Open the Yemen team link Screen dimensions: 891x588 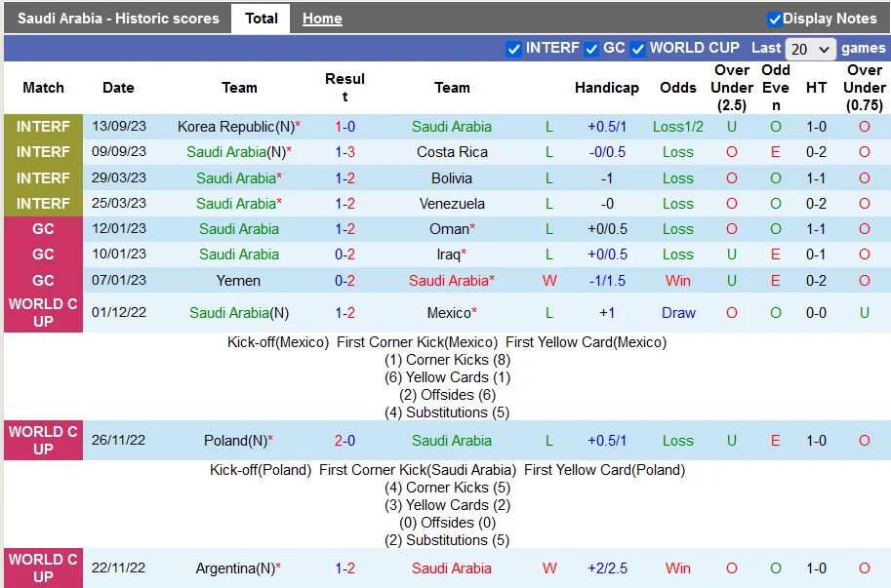pyautogui.click(x=238, y=280)
